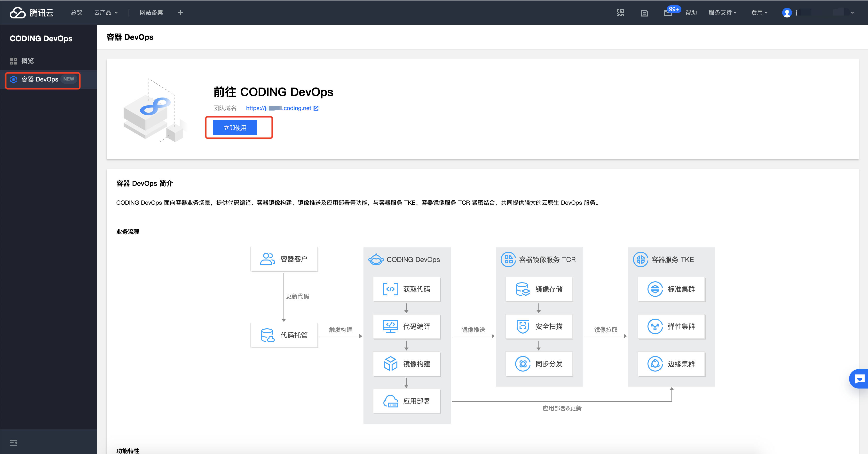Image resolution: width=868 pixels, height=454 pixels.
Task: Click the 业务流程 subheading
Action: (128, 232)
